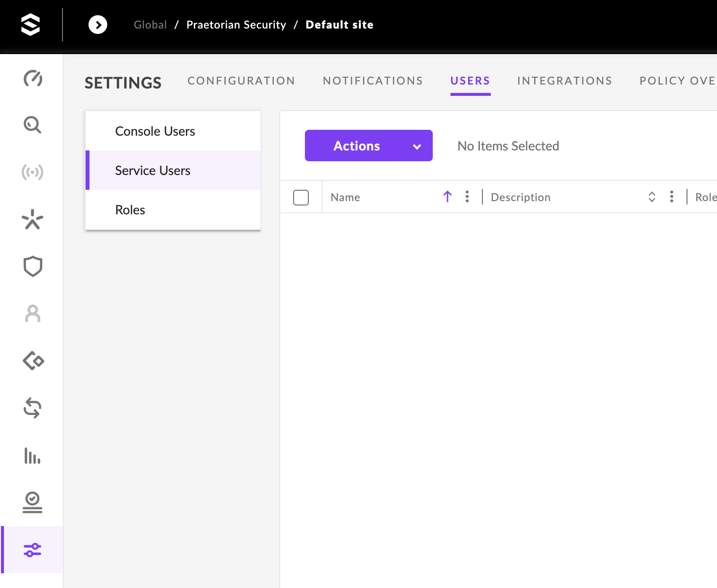Screen dimensions: 717x588
Task: Open Console Users section
Action: (173, 131)
